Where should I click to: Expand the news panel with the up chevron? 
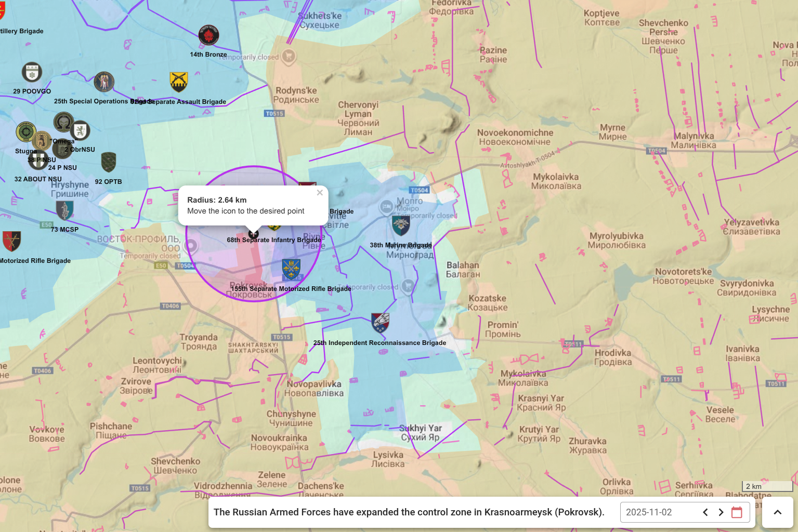tap(778, 512)
